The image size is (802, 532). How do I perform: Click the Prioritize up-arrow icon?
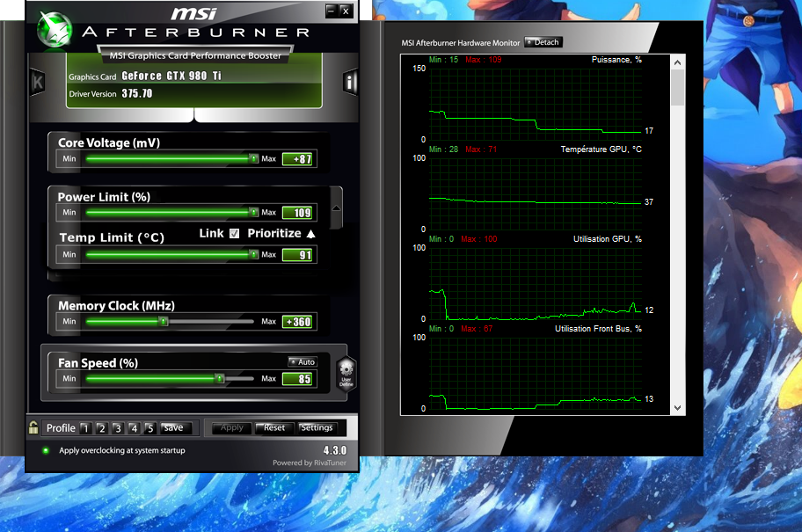(x=311, y=234)
